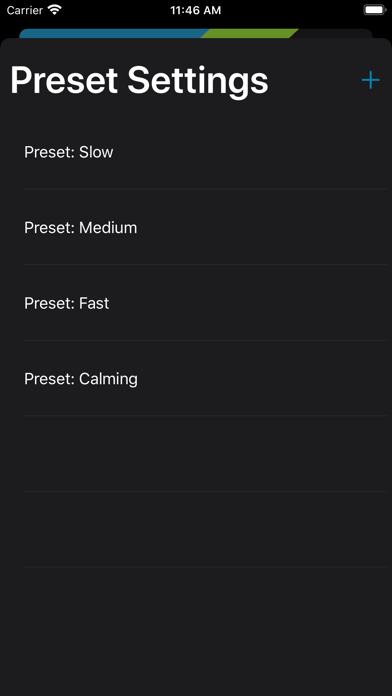
Task: Click the battery icon in status bar
Action: pos(375,10)
